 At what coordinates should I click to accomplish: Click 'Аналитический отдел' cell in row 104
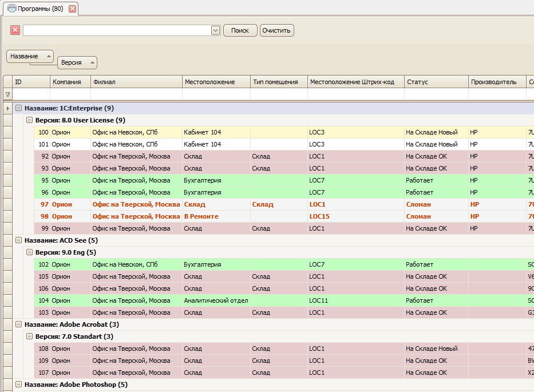pos(216,300)
